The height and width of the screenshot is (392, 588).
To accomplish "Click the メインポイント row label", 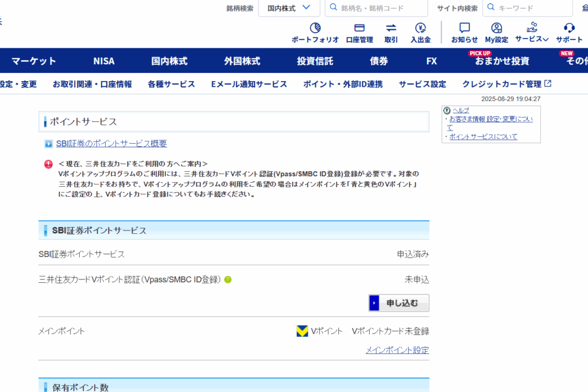I will [x=61, y=331].
